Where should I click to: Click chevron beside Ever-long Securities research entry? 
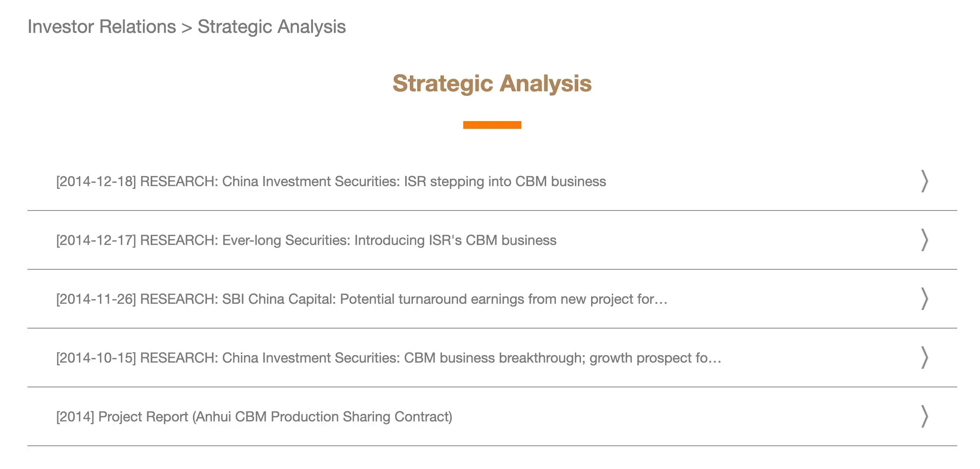(924, 240)
